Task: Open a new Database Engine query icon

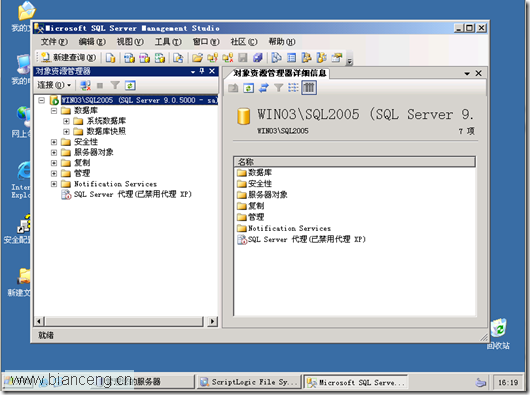Action: click(110, 58)
